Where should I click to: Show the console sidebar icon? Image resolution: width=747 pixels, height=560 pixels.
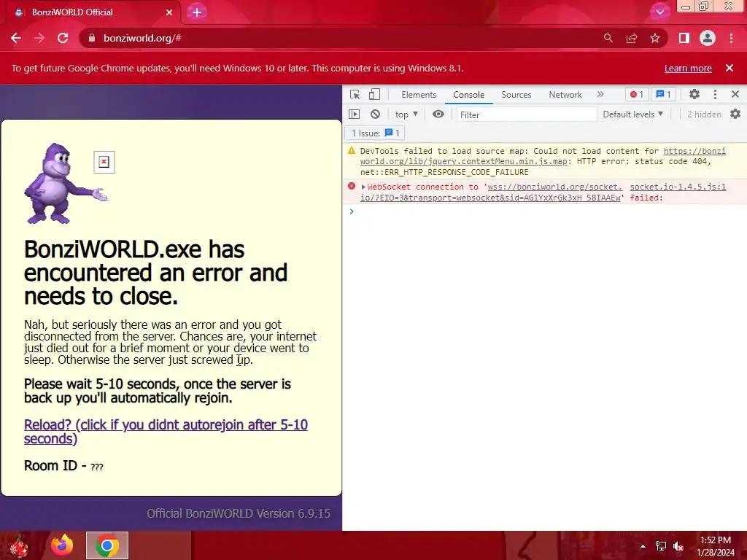pyautogui.click(x=355, y=114)
